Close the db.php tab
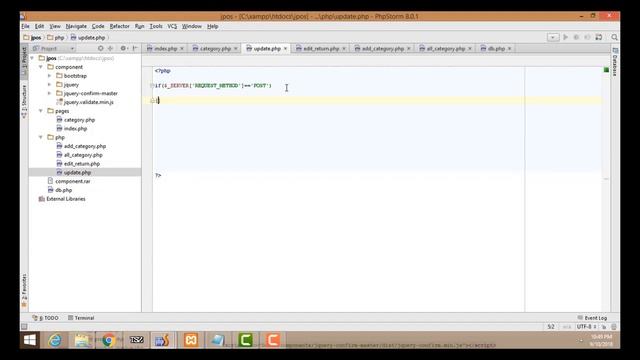This screenshot has height=360, width=640. click(x=509, y=49)
